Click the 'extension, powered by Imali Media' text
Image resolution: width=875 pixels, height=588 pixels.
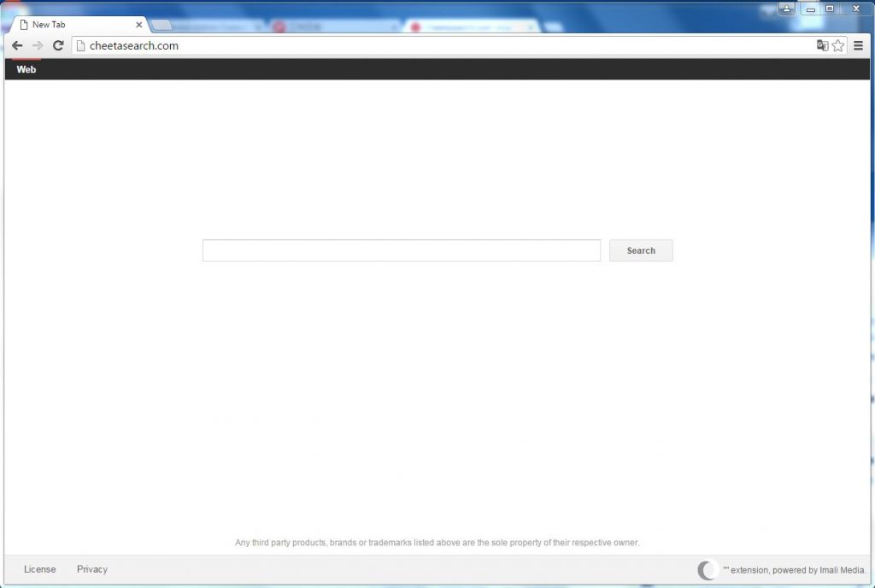pos(794,570)
